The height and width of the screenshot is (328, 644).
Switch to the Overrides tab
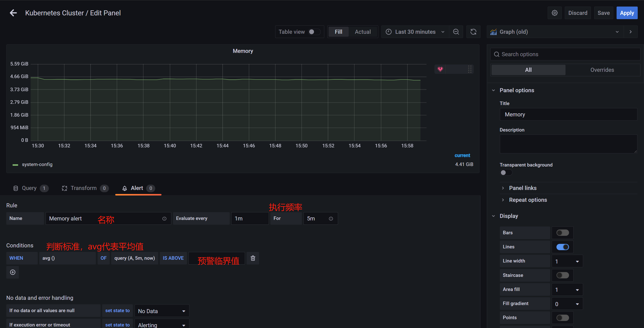point(602,70)
